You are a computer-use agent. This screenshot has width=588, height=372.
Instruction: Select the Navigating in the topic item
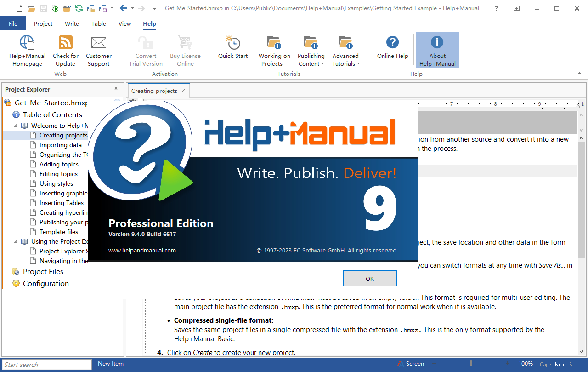coord(63,261)
